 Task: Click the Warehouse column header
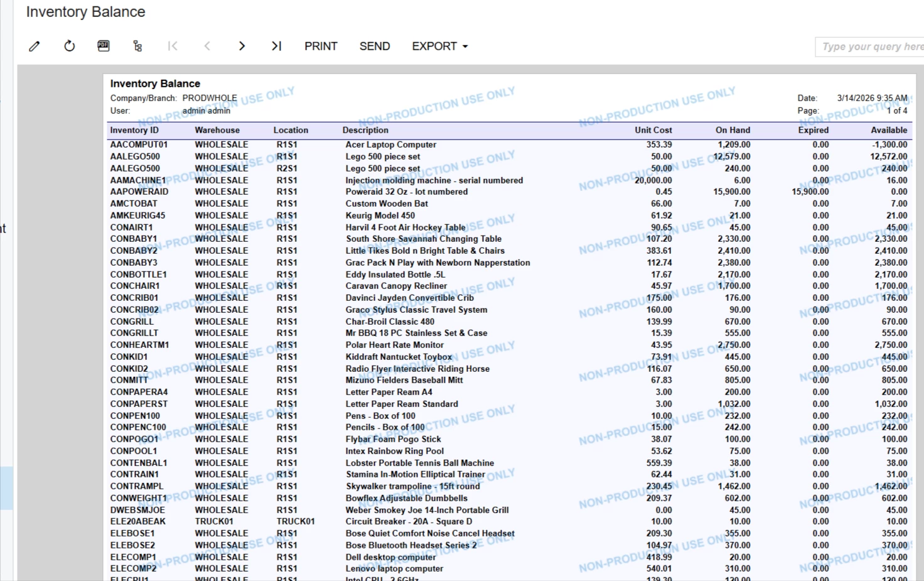217,130
